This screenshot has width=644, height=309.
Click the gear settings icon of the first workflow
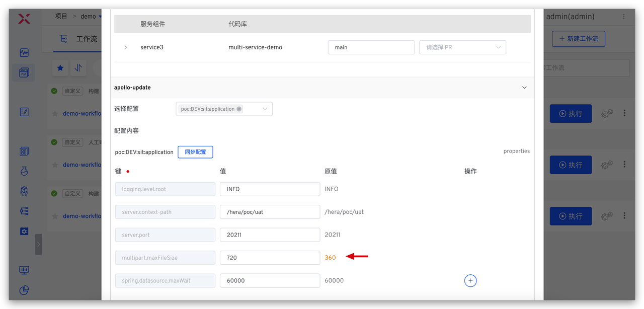coord(607,114)
